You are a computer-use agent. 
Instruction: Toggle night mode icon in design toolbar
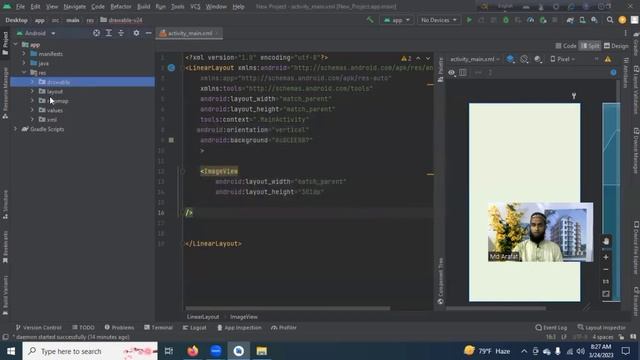click(x=538, y=59)
